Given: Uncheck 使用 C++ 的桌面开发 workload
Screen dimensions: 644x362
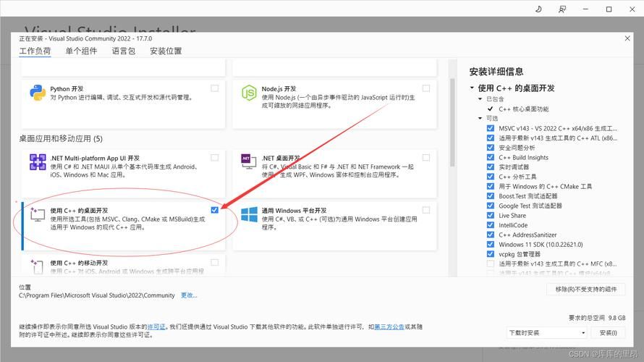Looking at the screenshot, I should pos(214,210).
